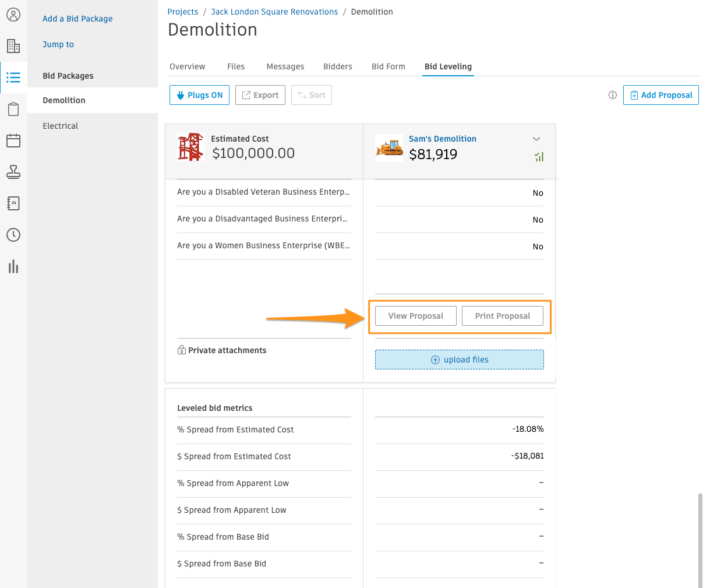Click the stamp approvals icon in sidebar
Image resolution: width=710 pixels, height=588 pixels.
point(13,172)
